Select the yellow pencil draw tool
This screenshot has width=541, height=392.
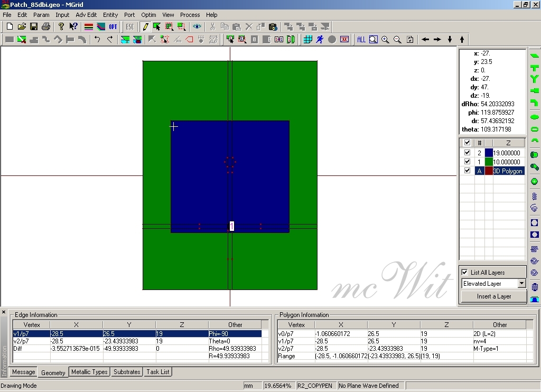pos(145,26)
